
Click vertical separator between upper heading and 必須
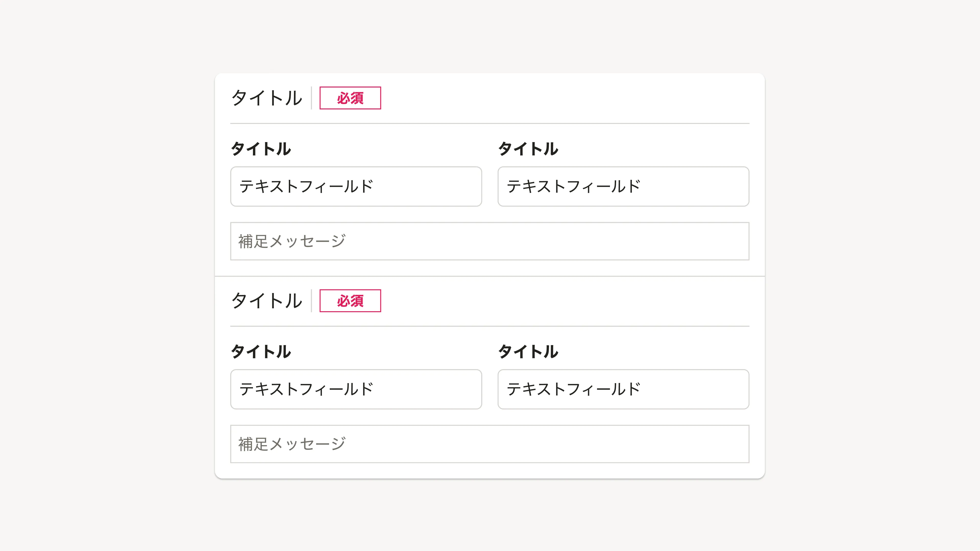312,98
